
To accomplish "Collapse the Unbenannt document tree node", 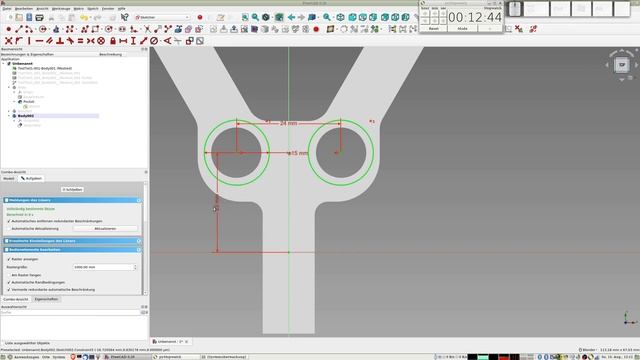I will tap(4, 64).
